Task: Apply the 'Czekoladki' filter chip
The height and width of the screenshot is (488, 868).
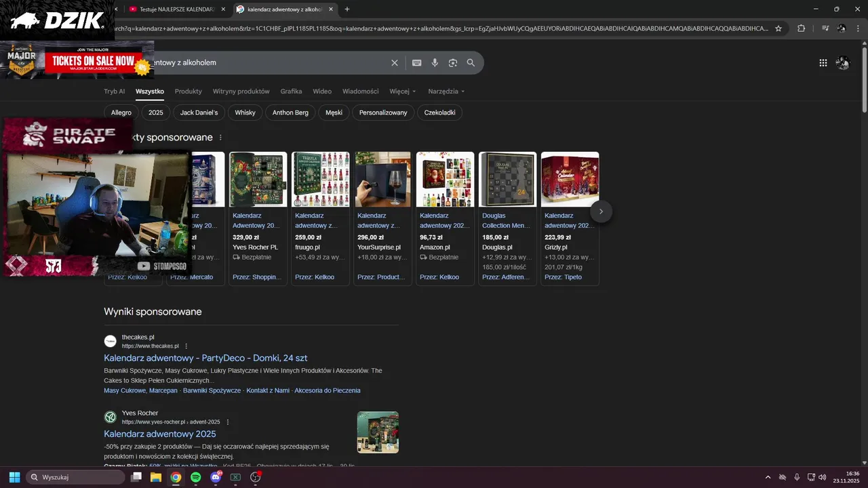Action: pyautogui.click(x=439, y=113)
